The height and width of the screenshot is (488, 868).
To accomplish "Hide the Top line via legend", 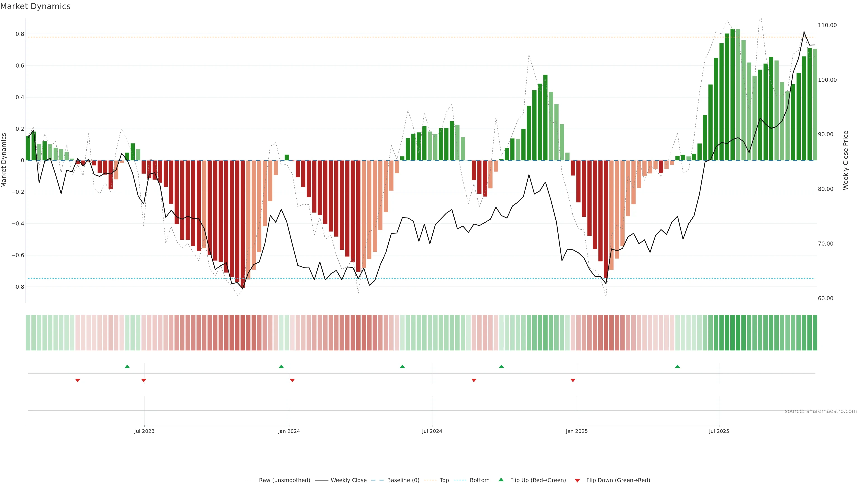I will click(x=444, y=480).
